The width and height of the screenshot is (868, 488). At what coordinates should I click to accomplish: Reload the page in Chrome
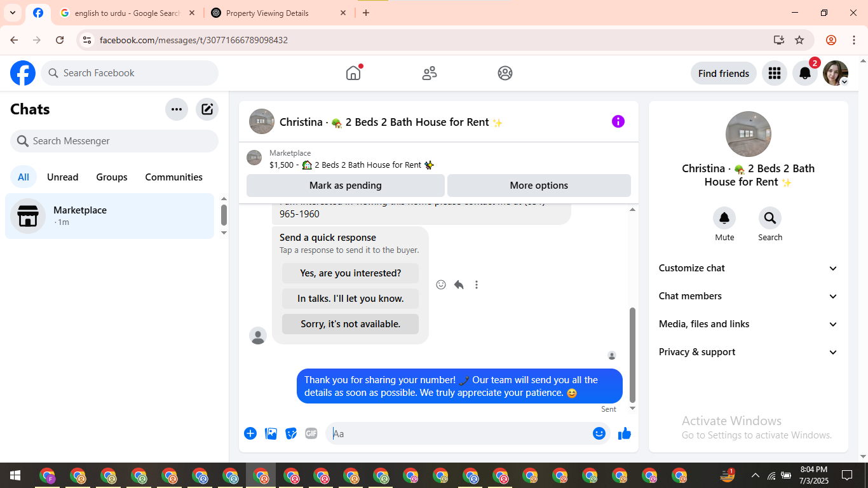[x=60, y=40]
